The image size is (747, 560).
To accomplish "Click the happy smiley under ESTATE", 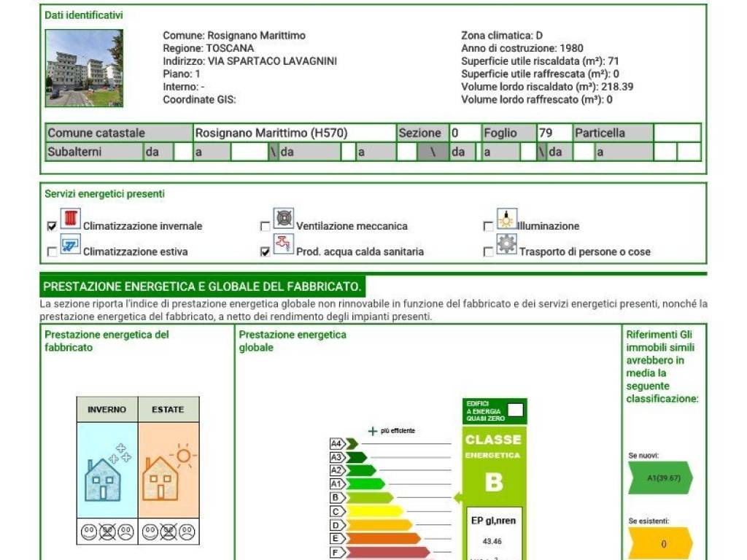I will coord(150,532).
